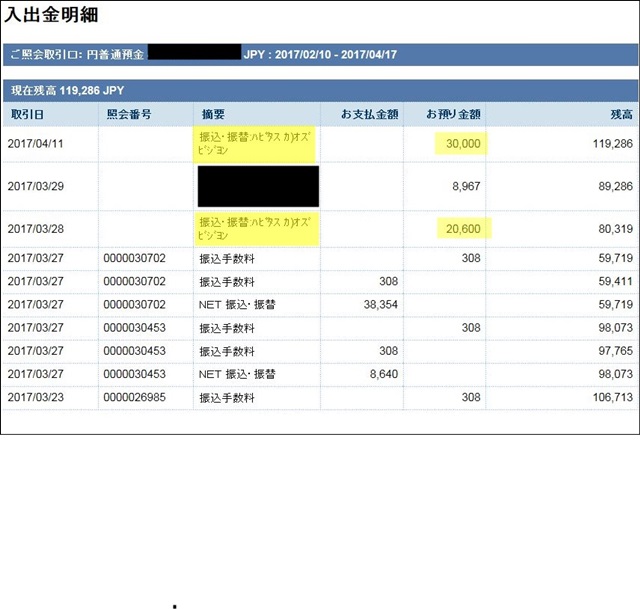The width and height of the screenshot is (640, 609).
Task: Click the 残高 column header
Action: (x=621, y=114)
